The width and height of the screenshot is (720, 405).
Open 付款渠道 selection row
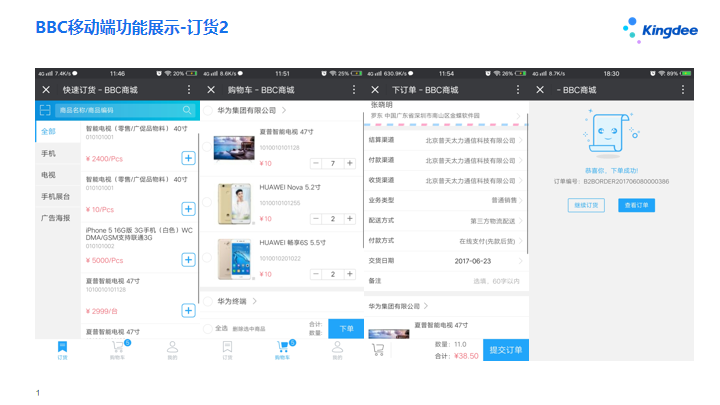[x=446, y=160]
